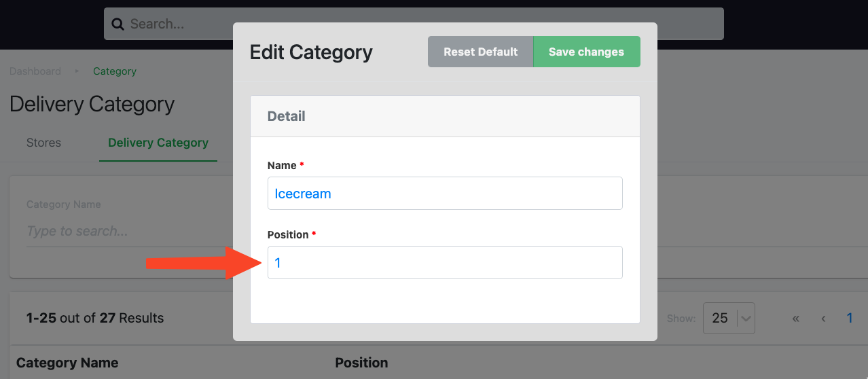868x379 pixels.
Task: Select the Delivery Category tab
Action: (x=158, y=143)
